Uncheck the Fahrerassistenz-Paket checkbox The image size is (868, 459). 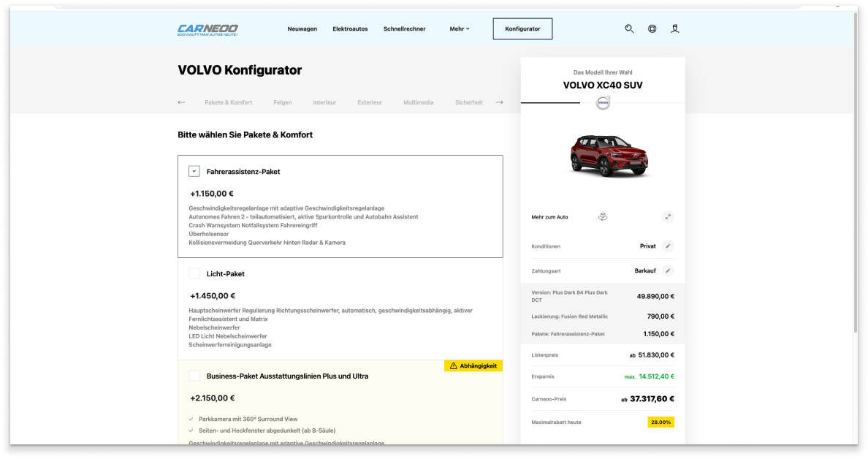(194, 171)
